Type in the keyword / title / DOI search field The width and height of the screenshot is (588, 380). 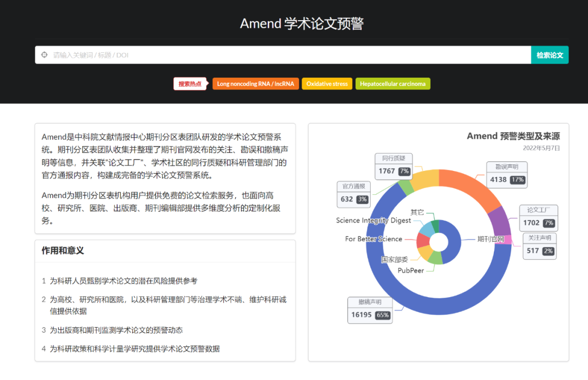click(283, 55)
